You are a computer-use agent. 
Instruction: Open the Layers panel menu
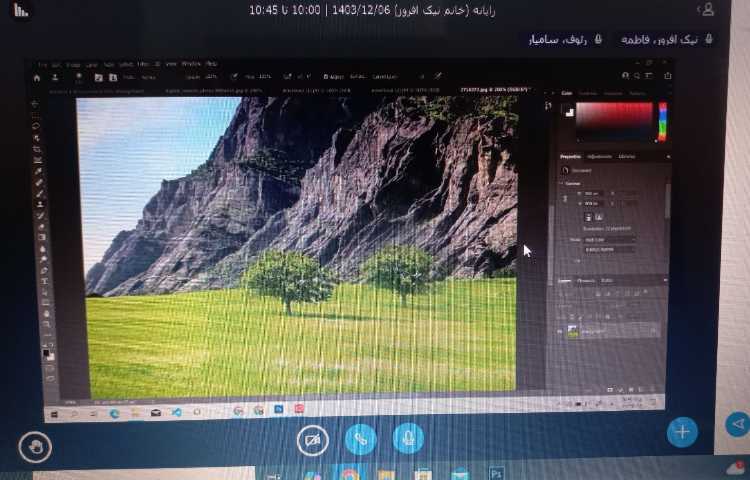(x=665, y=281)
